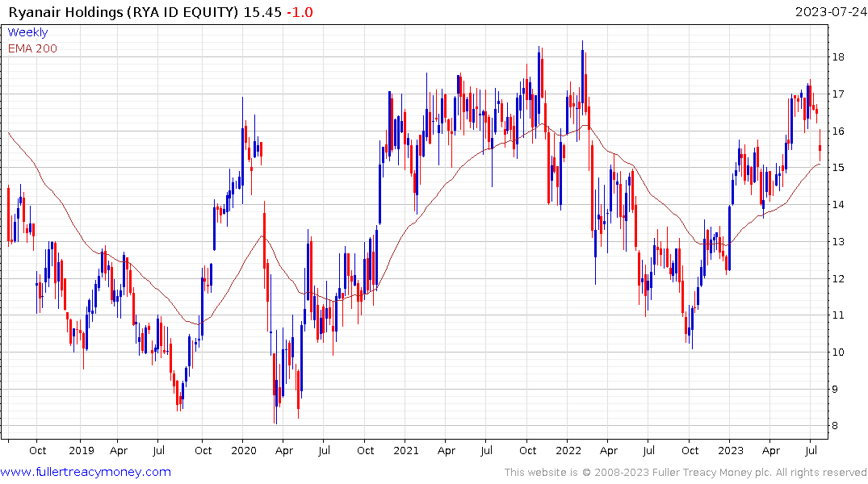Click the 11 price axis label
Viewport: 868px width, 484px height.
pyautogui.click(x=838, y=315)
